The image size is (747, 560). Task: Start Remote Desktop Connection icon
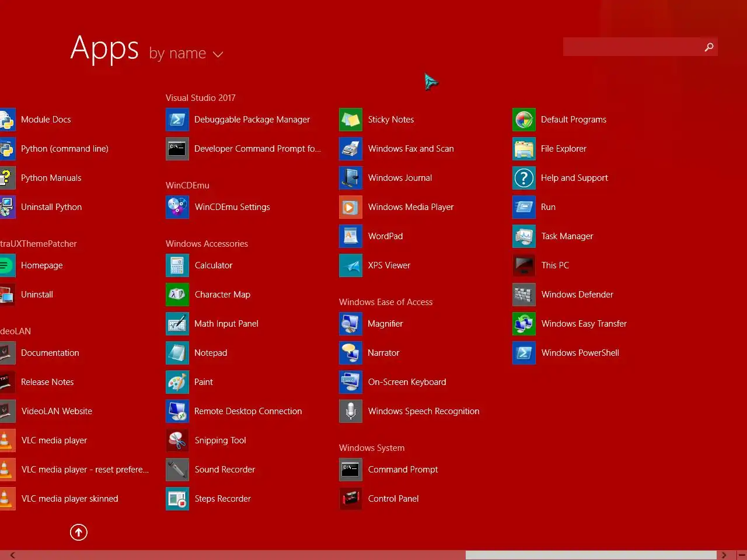click(177, 411)
